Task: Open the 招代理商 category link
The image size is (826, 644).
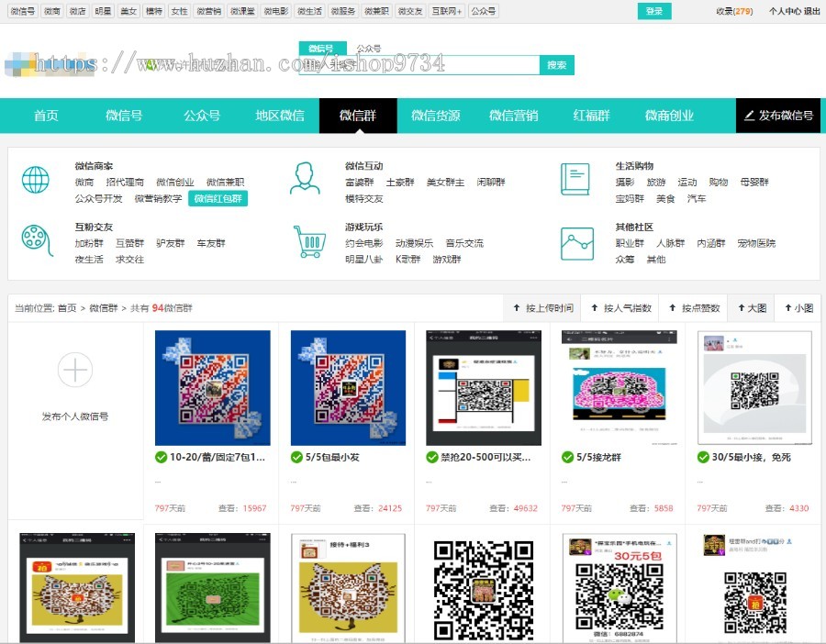Action: [x=125, y=183]
